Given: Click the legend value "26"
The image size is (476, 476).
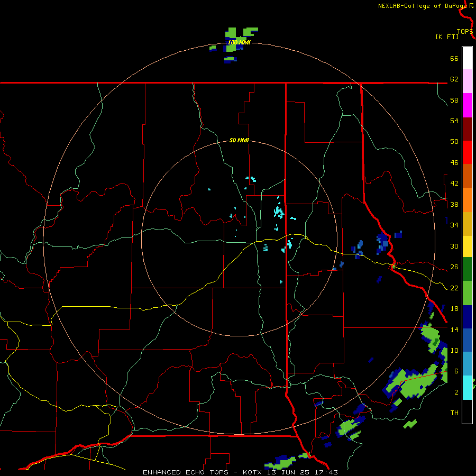Looking at the screenshot, I should [454, 267].
